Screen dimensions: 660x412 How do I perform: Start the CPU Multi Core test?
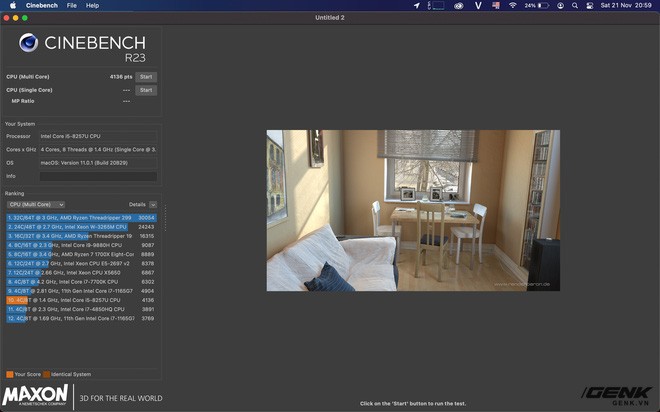coord(146,77)
